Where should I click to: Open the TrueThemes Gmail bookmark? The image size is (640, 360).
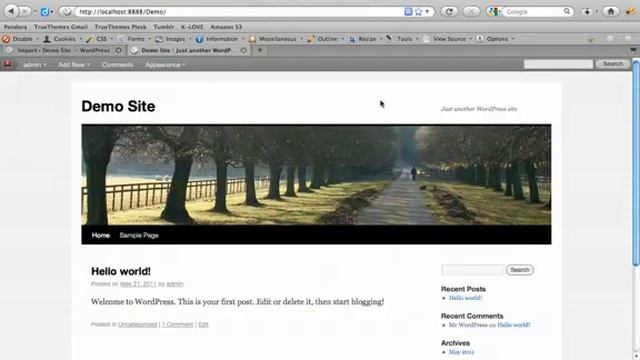pyautogui.click(x=60, y=27)
